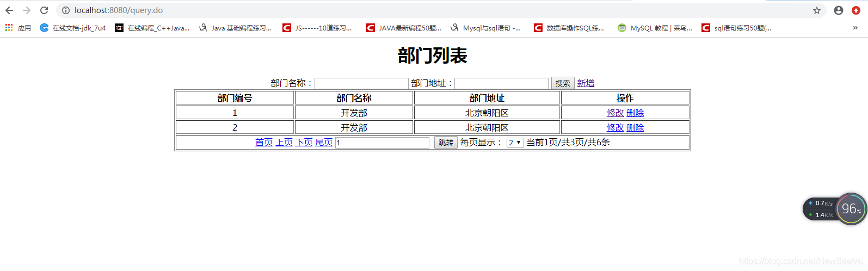Open bookmark Mysql与sql语句

(485, 28)
